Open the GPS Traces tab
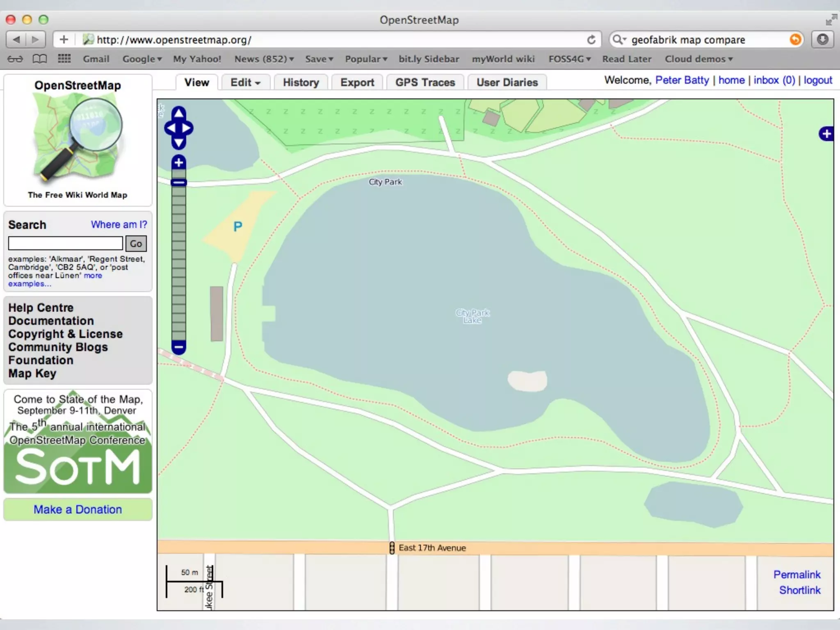 425,82
